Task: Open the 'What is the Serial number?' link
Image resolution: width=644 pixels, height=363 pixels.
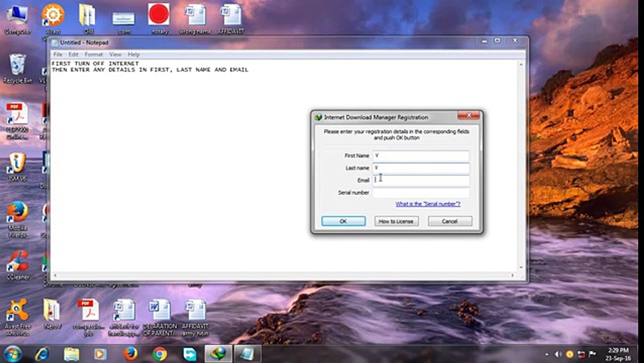Action: click(428, 204)
